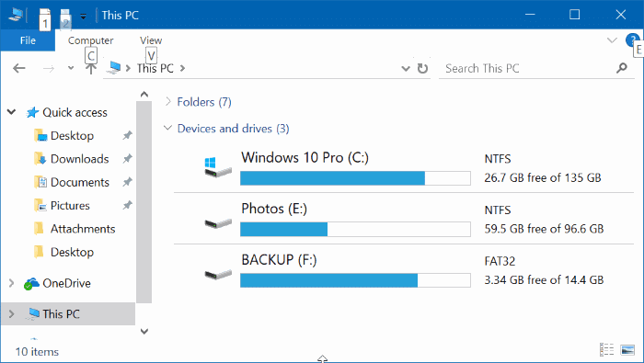Click the search magnifier icon

point(622,68)
